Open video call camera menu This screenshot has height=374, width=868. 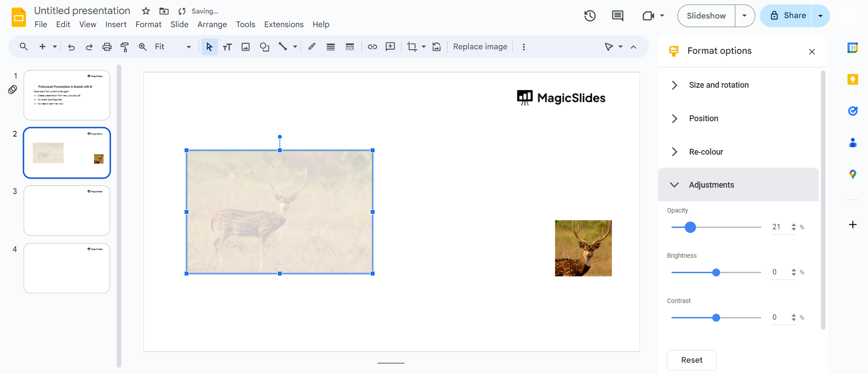653,16
